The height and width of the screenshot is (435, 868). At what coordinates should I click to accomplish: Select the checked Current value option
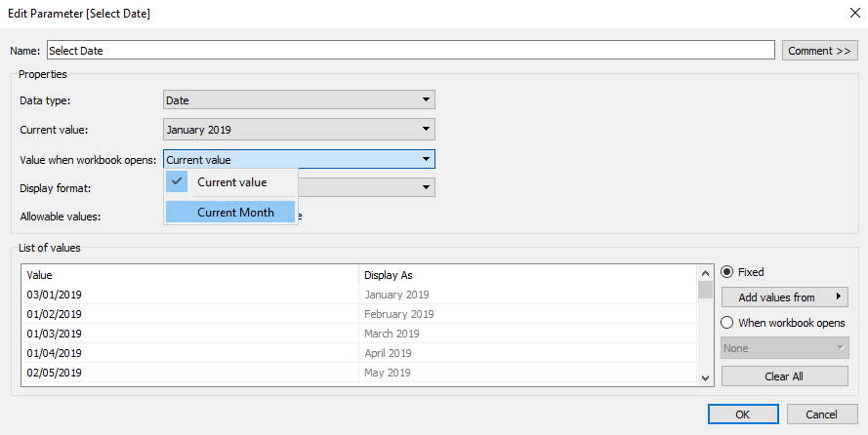(x=231, y=182)
